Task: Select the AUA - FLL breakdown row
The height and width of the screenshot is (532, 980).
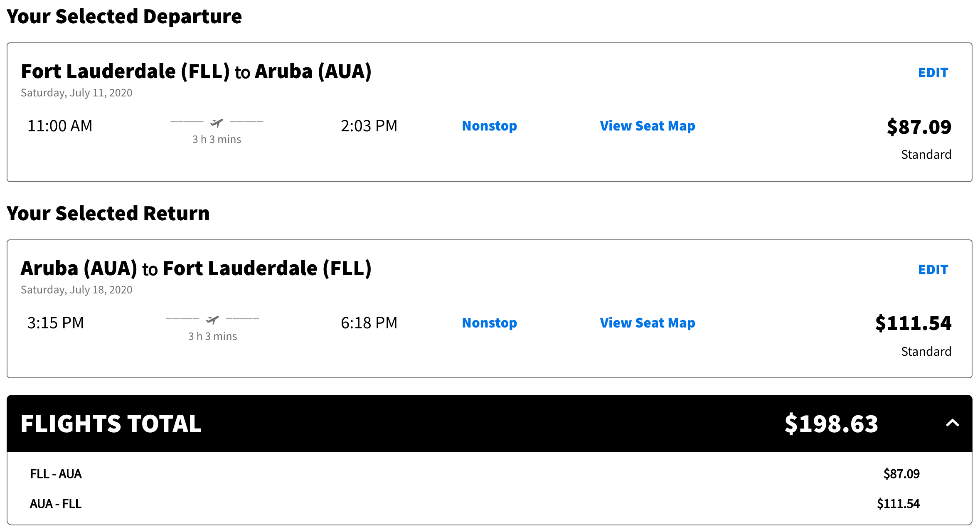Action: point(56,504)
